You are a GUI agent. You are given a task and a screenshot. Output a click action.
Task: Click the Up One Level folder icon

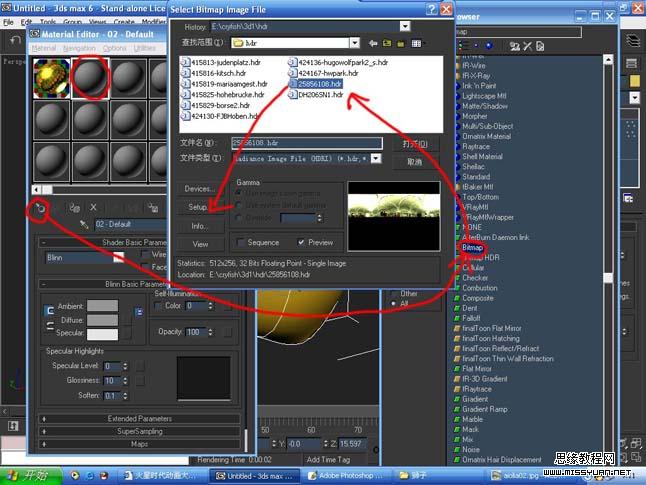387,43
